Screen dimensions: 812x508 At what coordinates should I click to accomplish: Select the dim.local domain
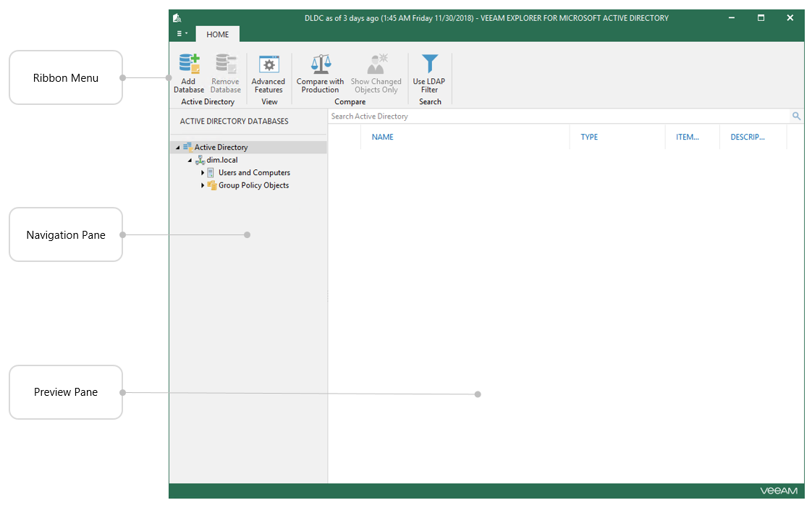coord(222,160)
